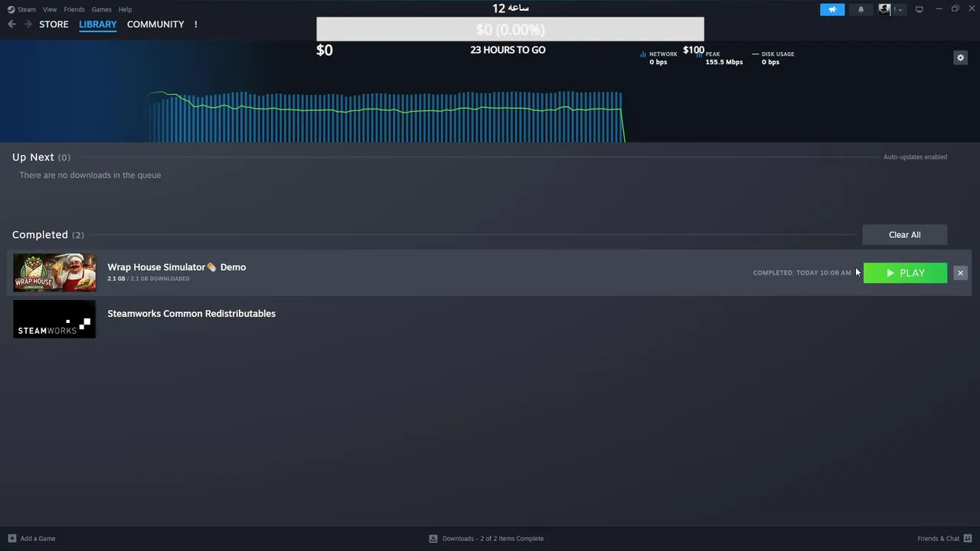The width and height of the screenshot is (980, 551).
Task: Click the completed today 10:06 AM timestamp
Action: point(802,272)
